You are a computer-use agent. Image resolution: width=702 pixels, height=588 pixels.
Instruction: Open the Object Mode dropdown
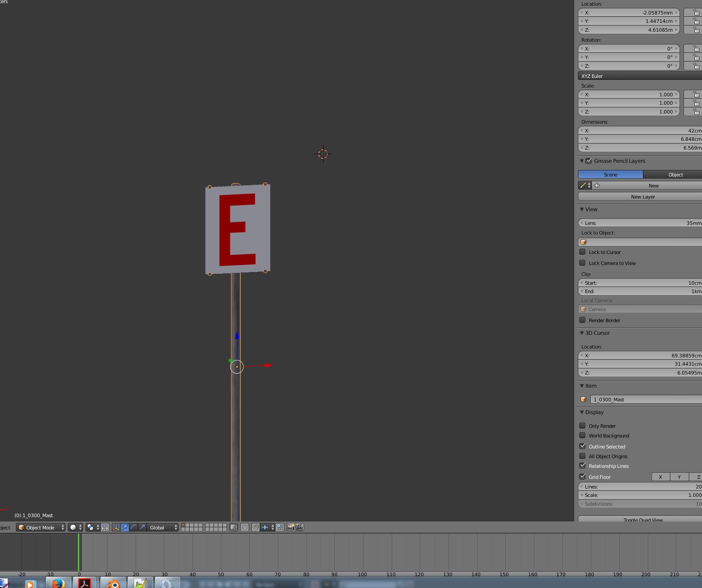pos(40,527)
